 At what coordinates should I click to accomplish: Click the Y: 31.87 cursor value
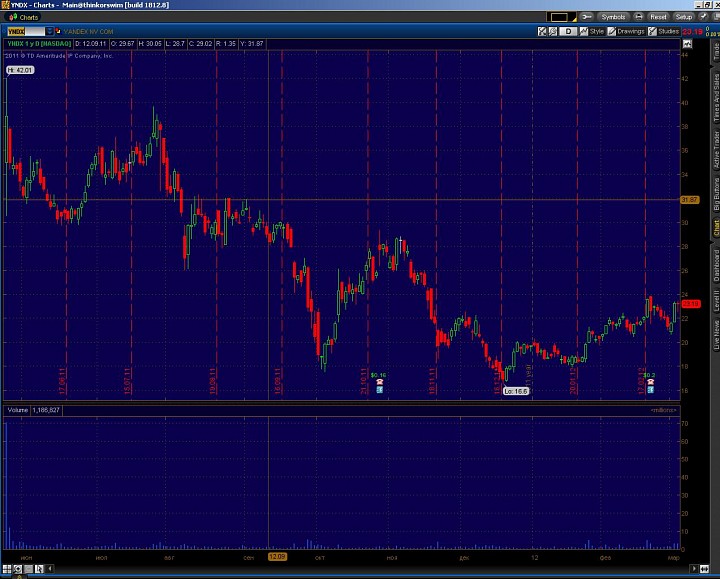(x=252, y=44)
